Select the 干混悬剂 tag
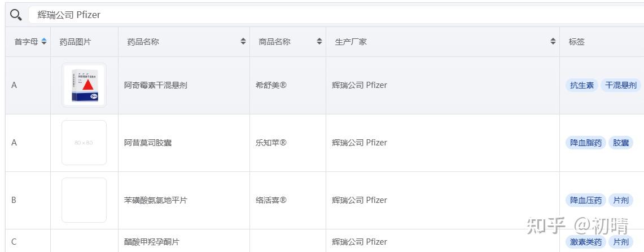Image resolution: width=644 pixels, height=252 pixels. [x=620, y=85]
